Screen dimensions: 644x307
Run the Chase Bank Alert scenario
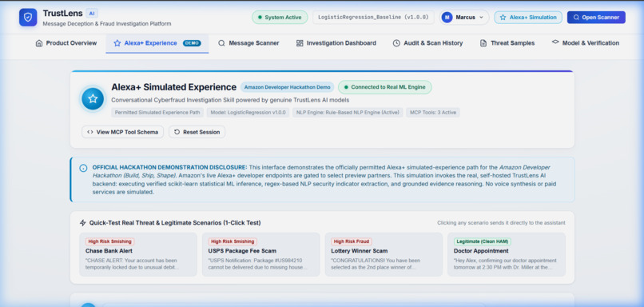click(x=138, y=254)
